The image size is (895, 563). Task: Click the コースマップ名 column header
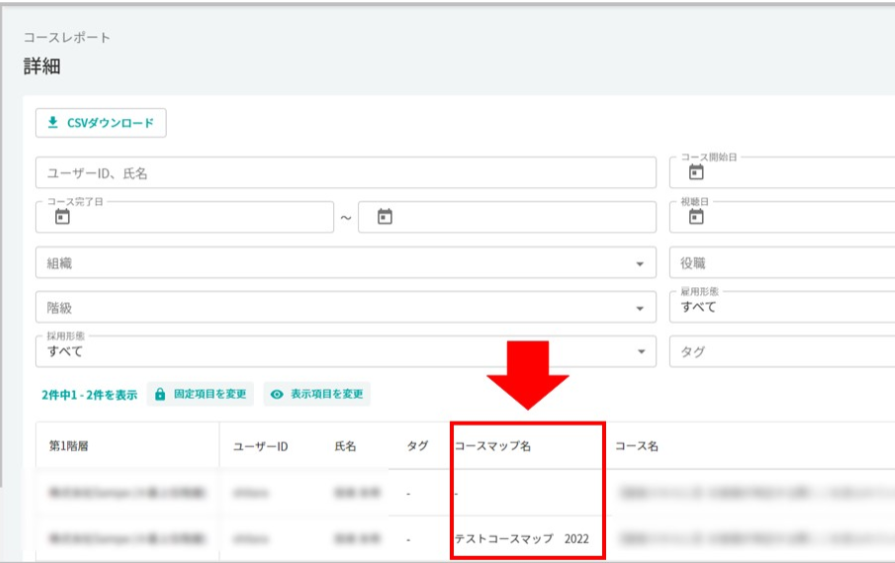(x=493, y=446)
